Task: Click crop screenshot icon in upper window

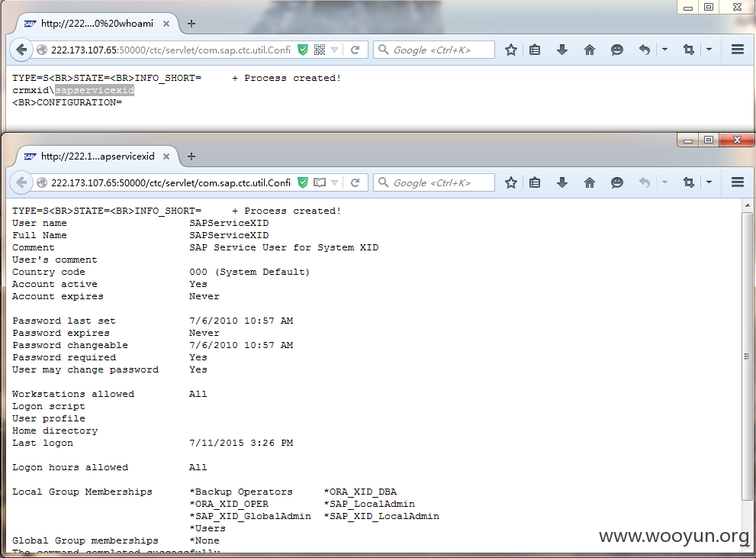Action: point(689,50)
